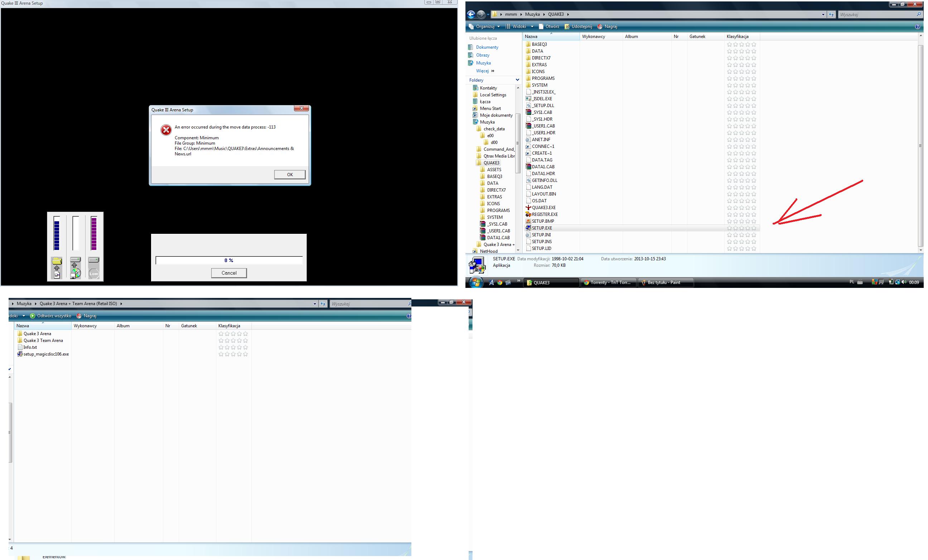Open the Obrazy favorite link
The height and width of the screenshot is (560, 928).
(x=483, y=55)
